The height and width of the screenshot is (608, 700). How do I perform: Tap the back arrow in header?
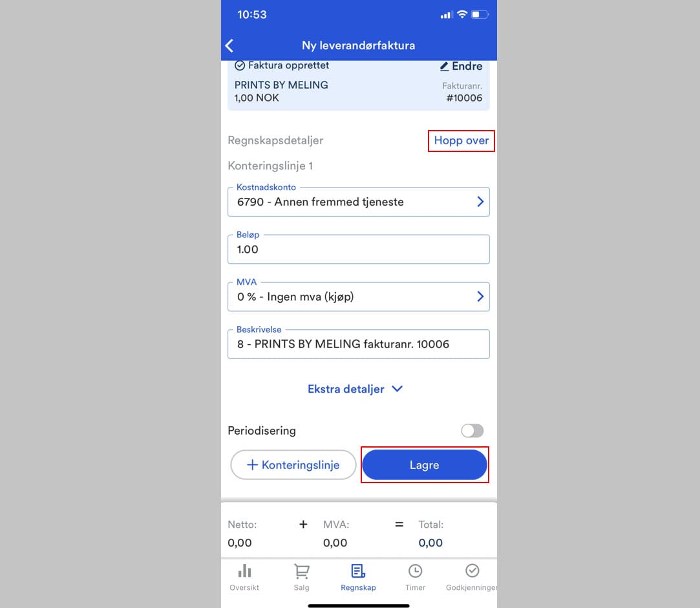229,45
